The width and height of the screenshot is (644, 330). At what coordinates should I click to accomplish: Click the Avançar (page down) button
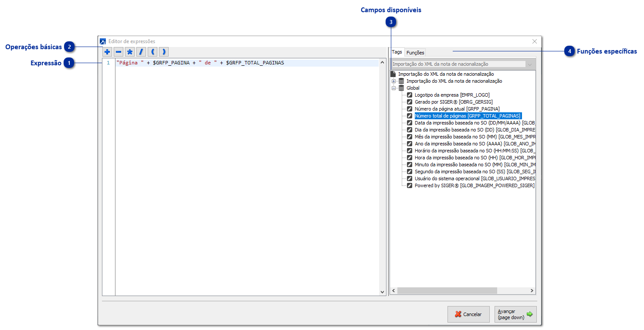click(x=515, y=314)
